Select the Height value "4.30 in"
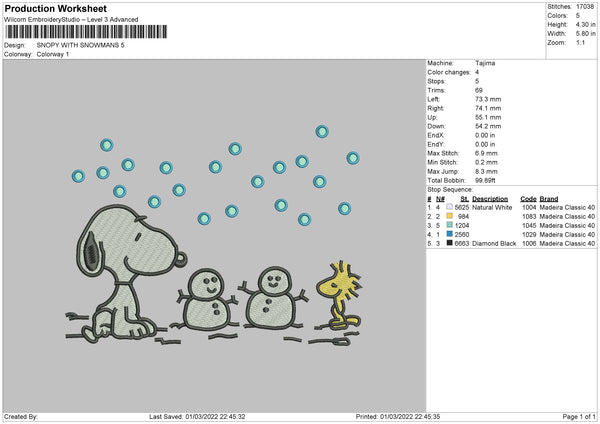Image resolution: width=600 pixels, height=424 pixels. (585, 24)
